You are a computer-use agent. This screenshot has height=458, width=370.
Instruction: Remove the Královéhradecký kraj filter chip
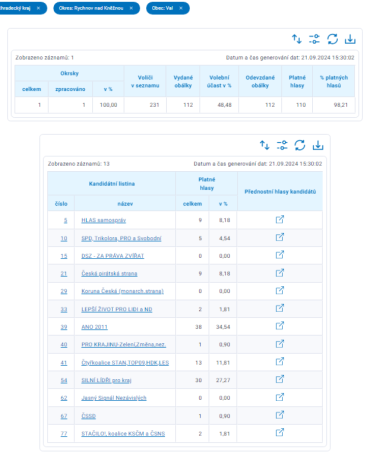tap(38, 8)
